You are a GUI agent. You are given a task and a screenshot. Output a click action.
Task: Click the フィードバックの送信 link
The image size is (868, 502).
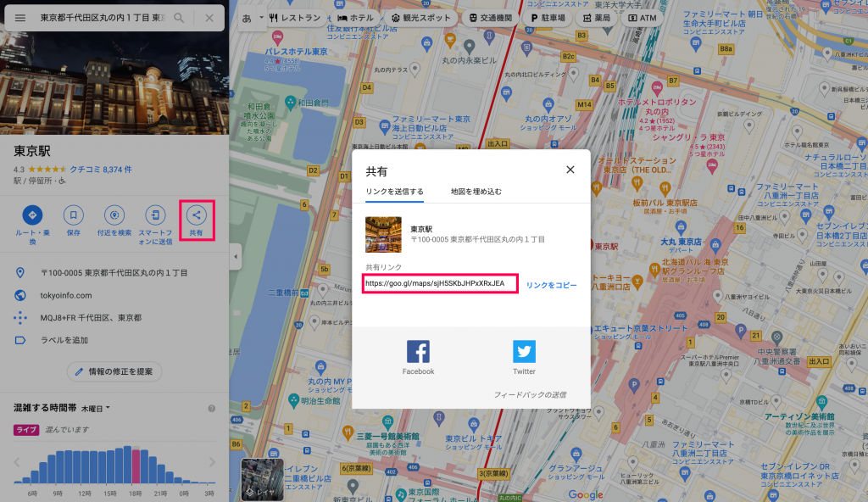[530, 394]
